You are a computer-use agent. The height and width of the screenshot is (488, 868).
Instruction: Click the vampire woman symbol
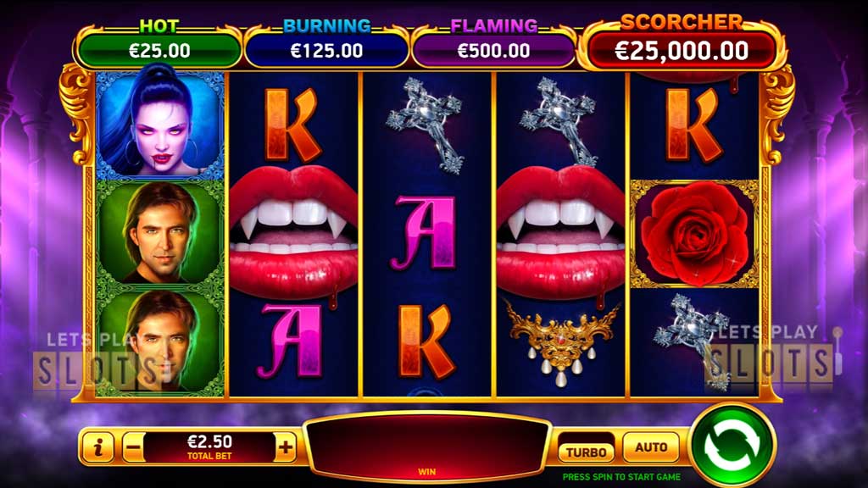[160, 123]
